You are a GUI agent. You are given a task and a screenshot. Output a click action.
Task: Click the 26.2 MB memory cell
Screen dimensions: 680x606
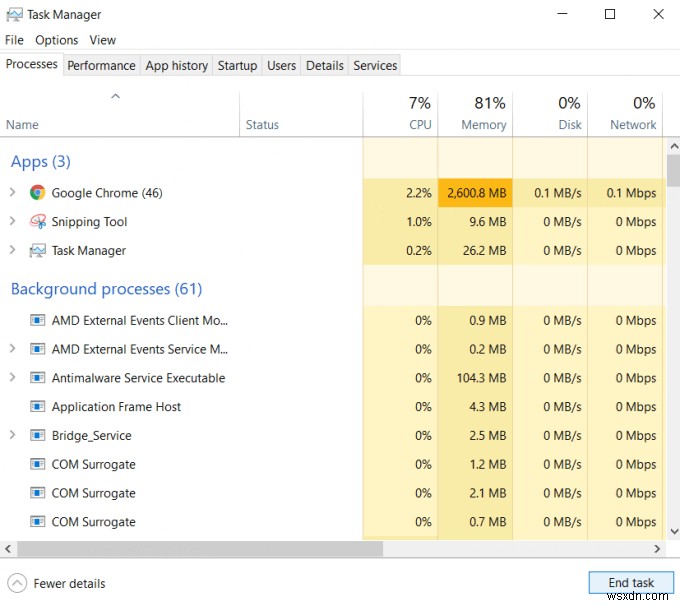(x=475, y=250)
